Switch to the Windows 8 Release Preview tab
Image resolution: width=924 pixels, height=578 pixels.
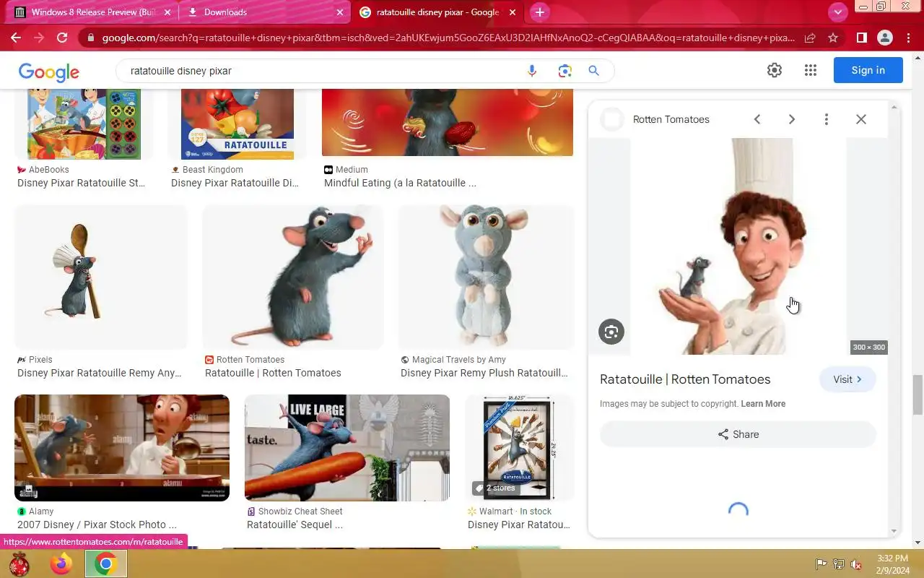[94, 12]
